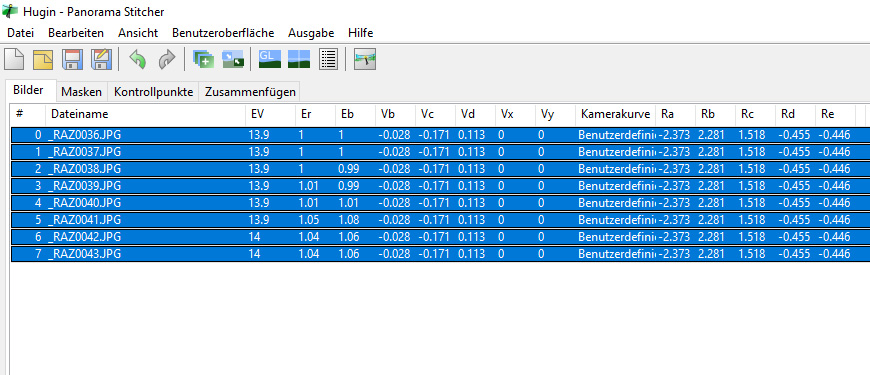Select image row _RAZ0040.JPG
The width and height of the screenshot is (870, 375).
[441, 203]
